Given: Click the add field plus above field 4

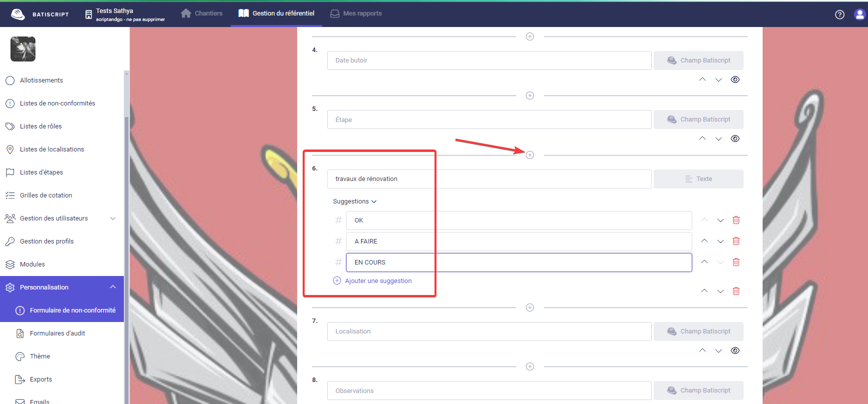Looking at the screenshot, I should coord(530,36).
